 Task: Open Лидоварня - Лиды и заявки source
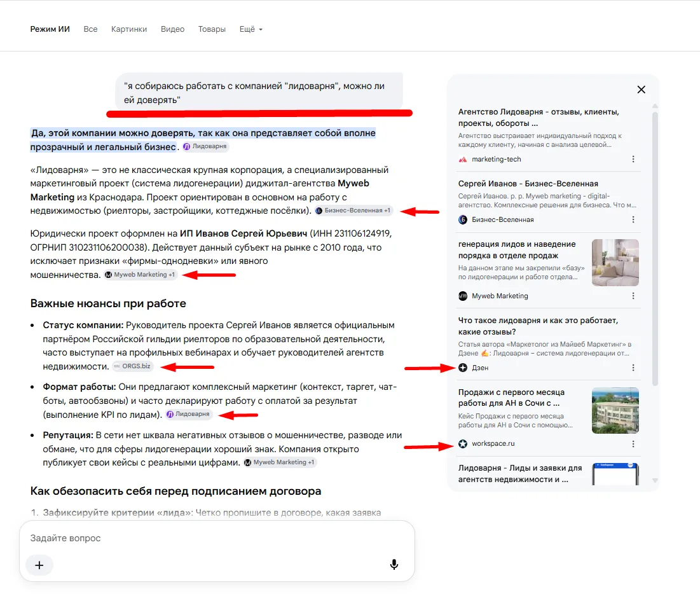click(x=520, y=473)
